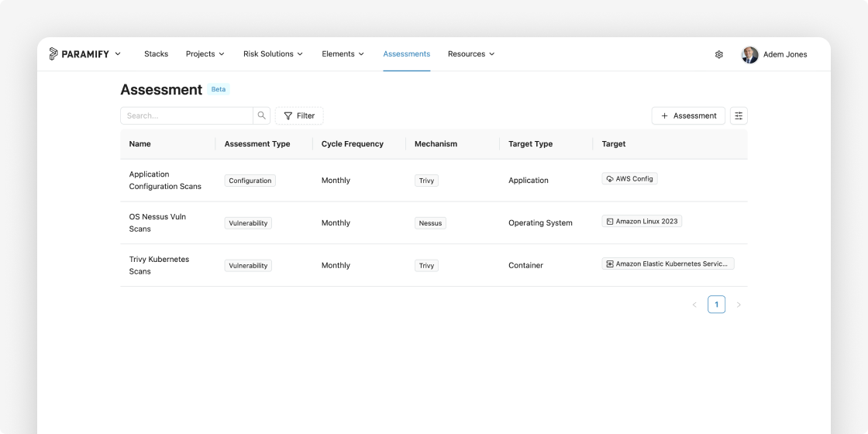Add a new Assessment
The height and width of the screenshot is (434, 868).
pos(688,115)
